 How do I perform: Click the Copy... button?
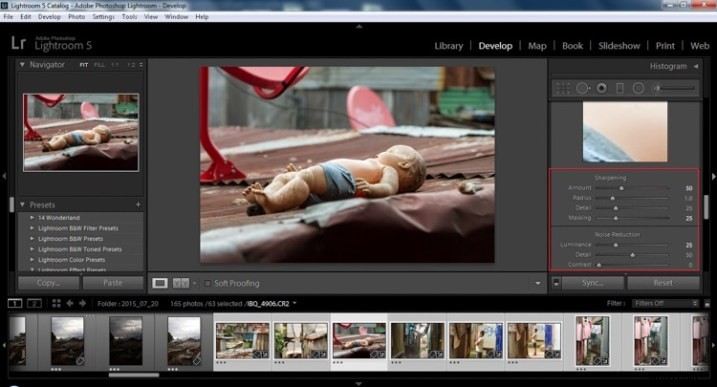(x=48, y=283)
